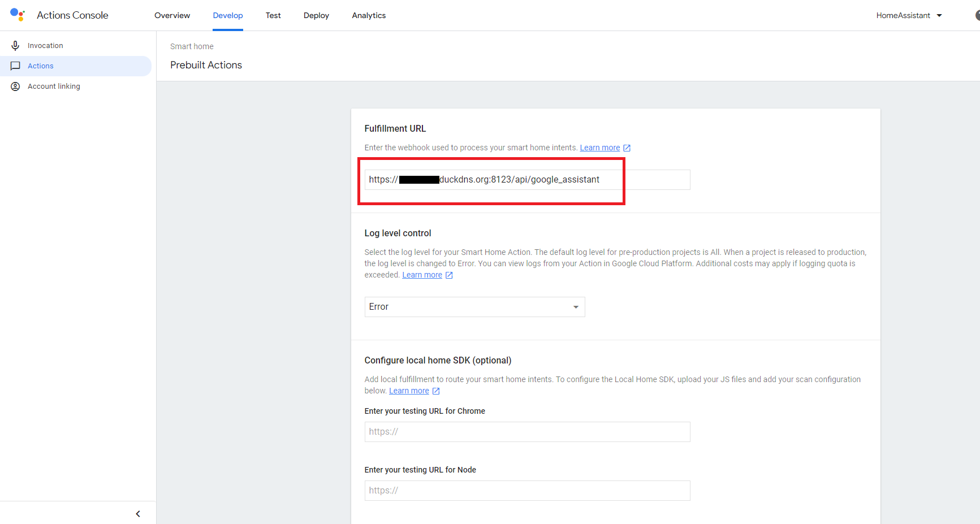
Task: Focus the testing URL for Node field
Action: click(526, 491)
